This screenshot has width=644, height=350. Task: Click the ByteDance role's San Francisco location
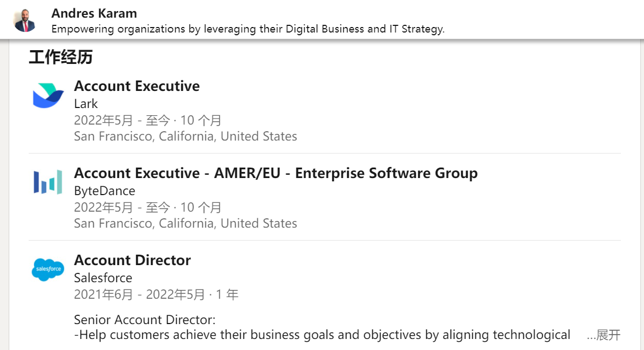tap(185, 223)
